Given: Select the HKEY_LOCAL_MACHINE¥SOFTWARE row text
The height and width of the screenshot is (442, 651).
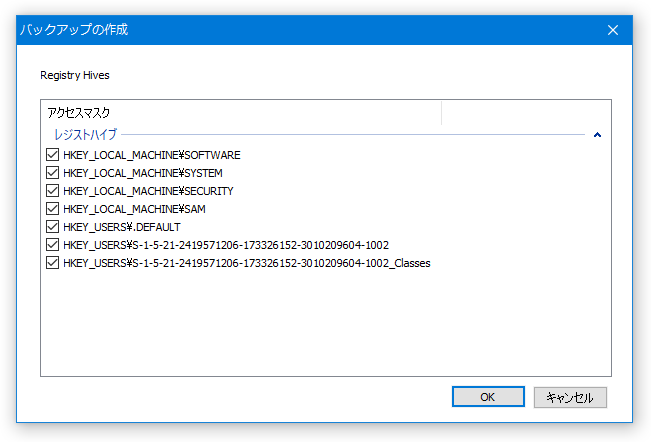Looking at the screenshot, I should (x=152, y=155).
